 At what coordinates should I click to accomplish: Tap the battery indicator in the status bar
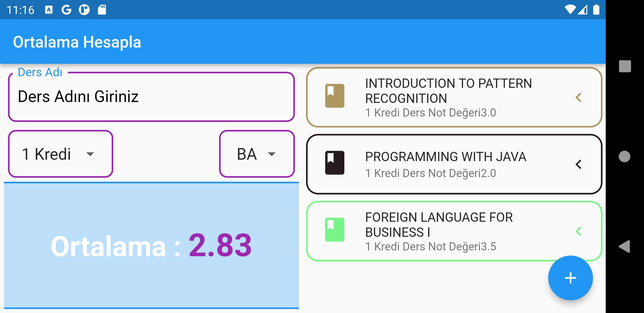[x=596, y=10]
